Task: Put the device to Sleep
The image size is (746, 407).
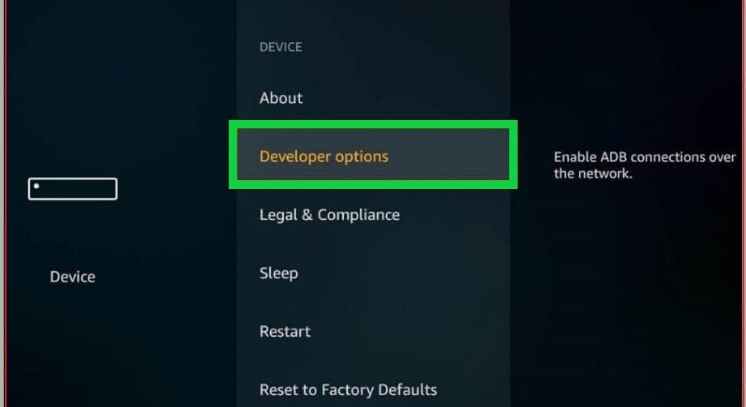Action: point(279,273)
